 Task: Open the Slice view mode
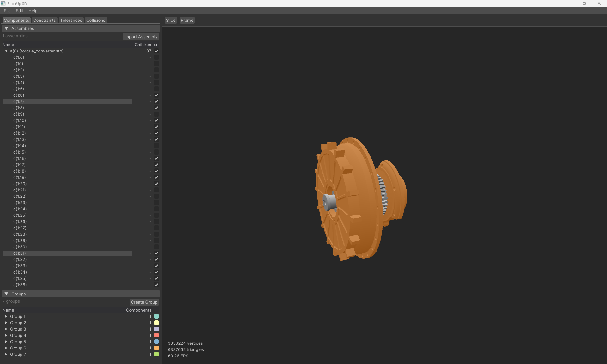tap(170, 20)
